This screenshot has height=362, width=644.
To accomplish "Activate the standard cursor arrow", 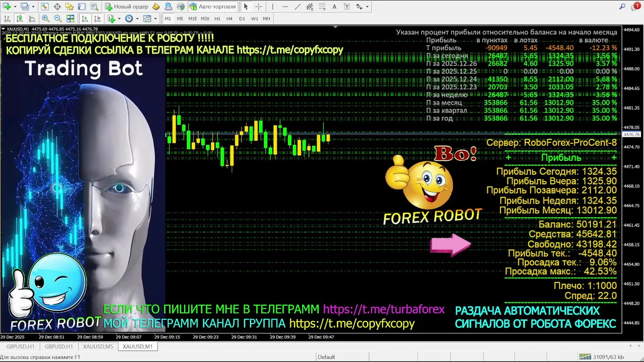I will tap(246, 7).
